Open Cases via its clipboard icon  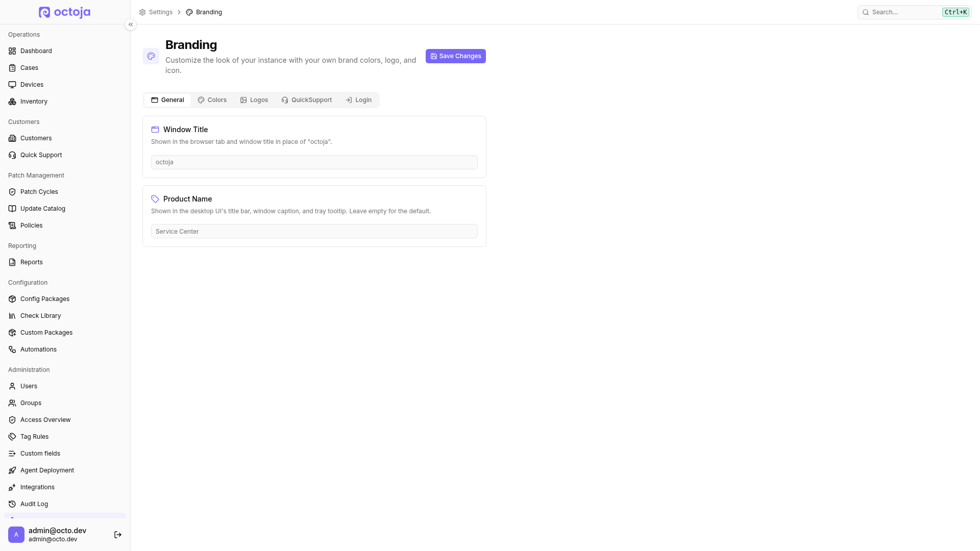pyautogui.click(x=12, y=68)
